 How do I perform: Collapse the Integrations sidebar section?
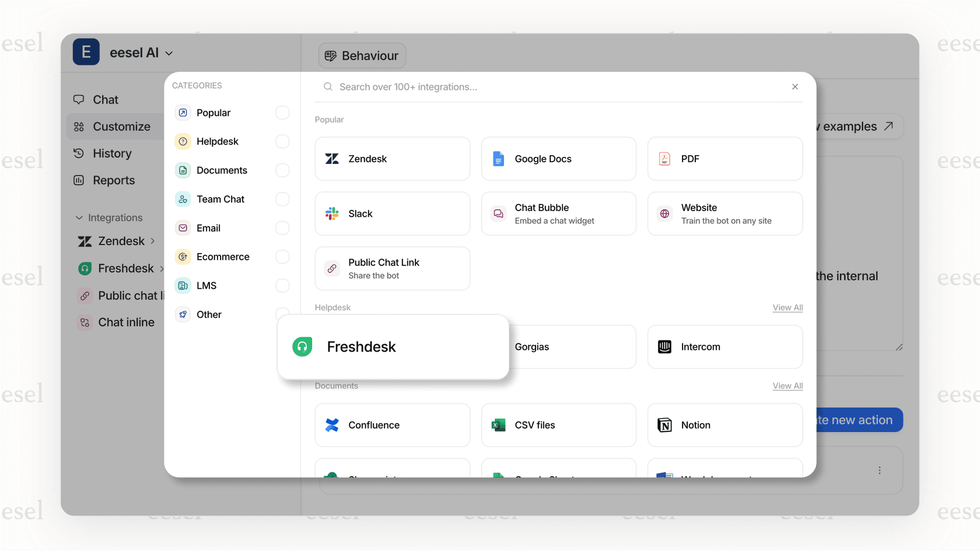pyautogui.click(x=79, y=217)
